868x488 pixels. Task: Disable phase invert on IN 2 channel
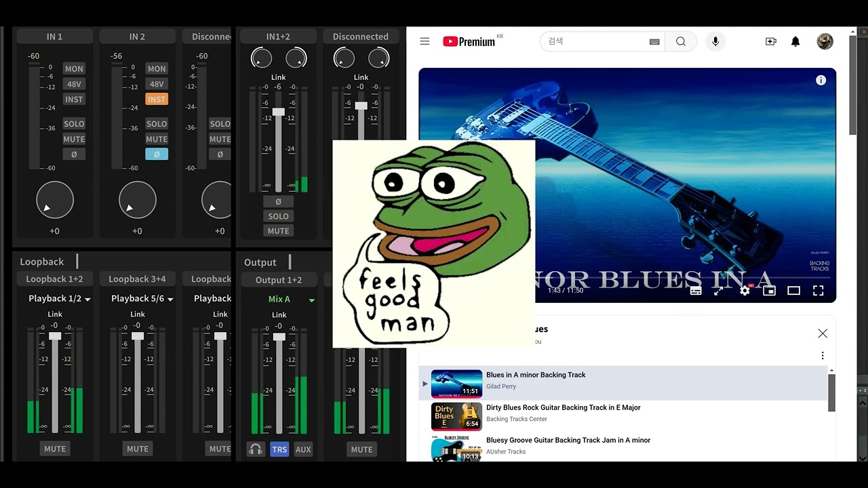pos(157,155)
